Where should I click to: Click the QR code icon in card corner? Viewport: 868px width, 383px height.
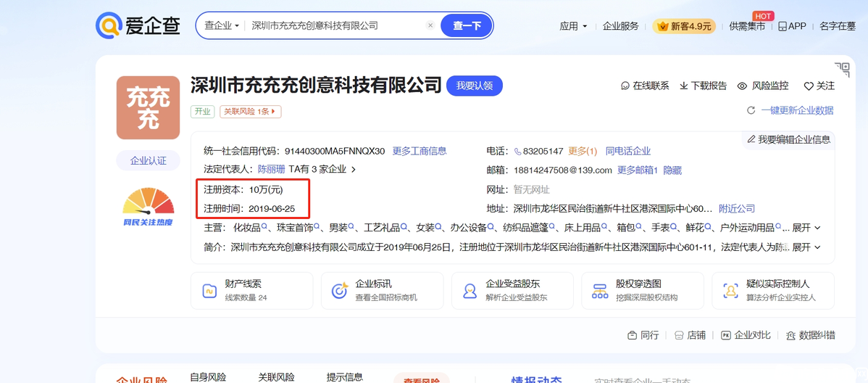click(x=842, y=69)
